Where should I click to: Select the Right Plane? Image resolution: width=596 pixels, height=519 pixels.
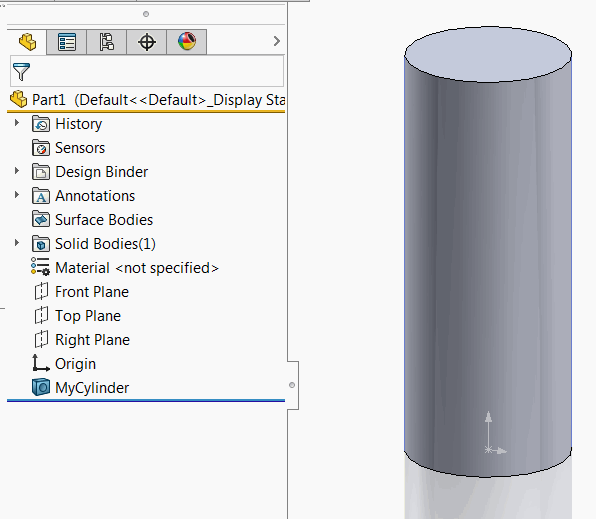coord(82,340)
